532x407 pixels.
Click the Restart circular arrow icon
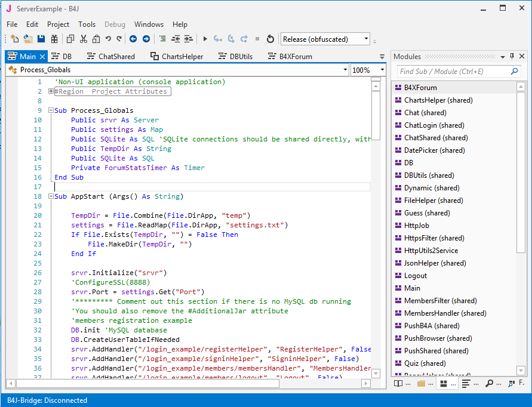[270, 39]
